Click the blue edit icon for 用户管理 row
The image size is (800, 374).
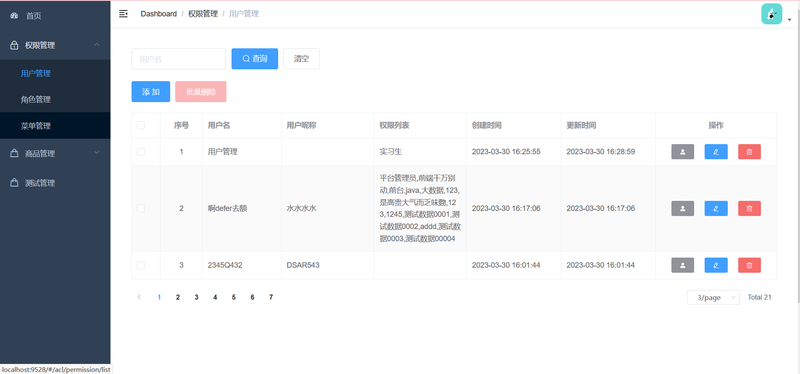pyautogui.click(x=716, y=152)
